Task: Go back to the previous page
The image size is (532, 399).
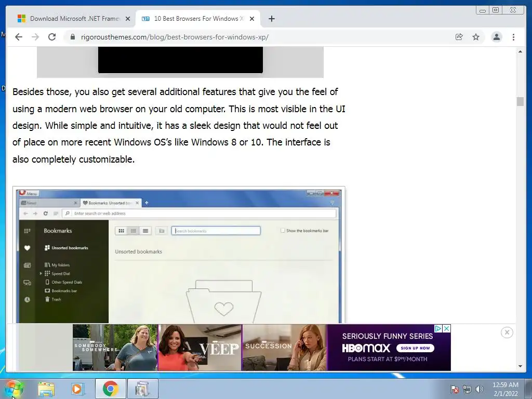Action: click(x=19, y=37)
